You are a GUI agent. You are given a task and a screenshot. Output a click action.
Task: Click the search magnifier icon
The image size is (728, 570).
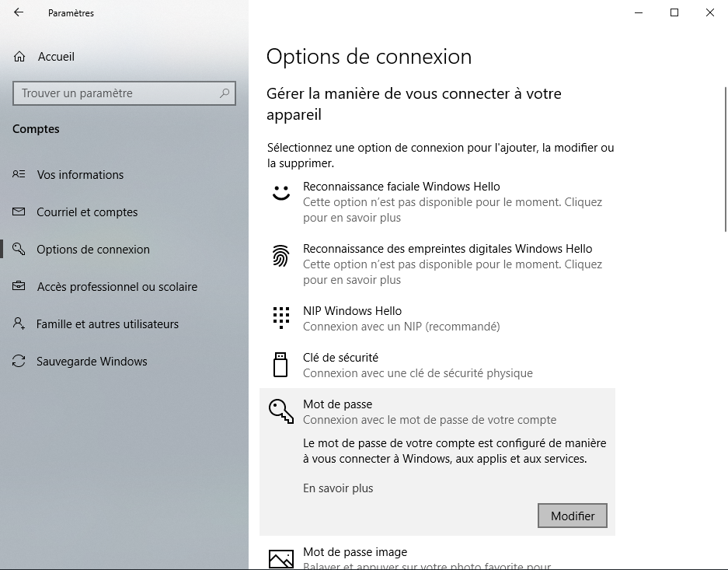click(225, 93)
